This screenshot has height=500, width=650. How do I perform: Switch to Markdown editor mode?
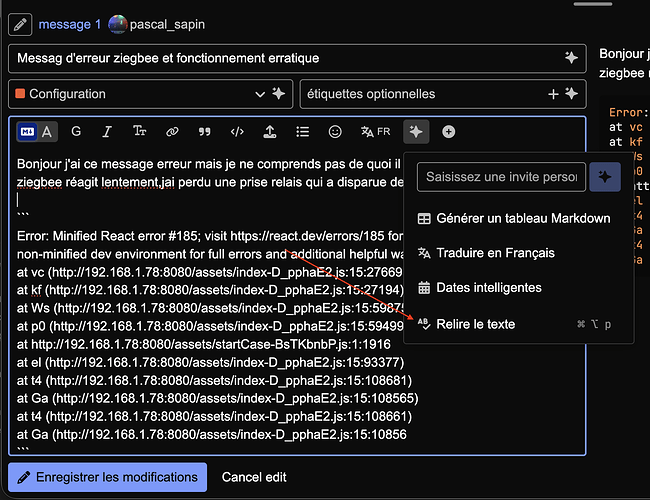pos(27,132)
